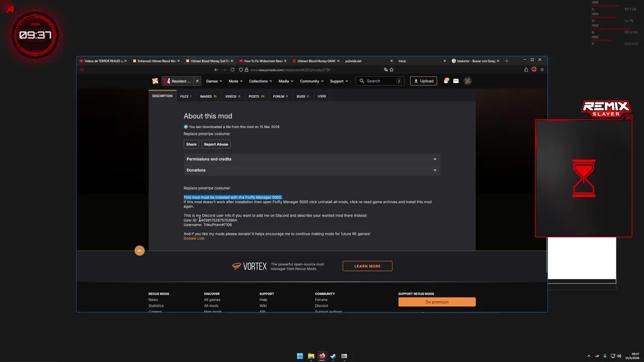Open the user profile avatar
This screenshot has height=362, width=644.
467,81
